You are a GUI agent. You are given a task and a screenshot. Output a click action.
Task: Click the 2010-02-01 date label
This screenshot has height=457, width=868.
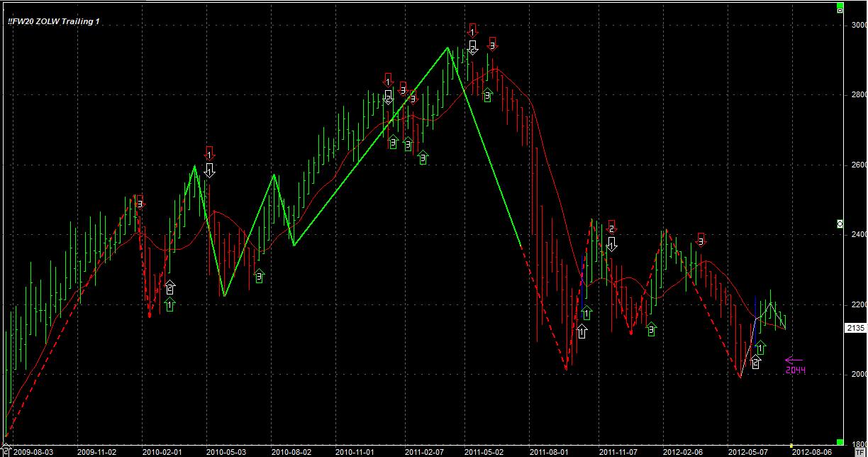click(162, 451)
